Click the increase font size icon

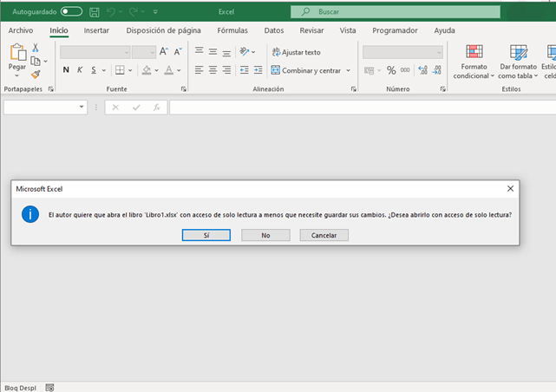pos(163,52)
